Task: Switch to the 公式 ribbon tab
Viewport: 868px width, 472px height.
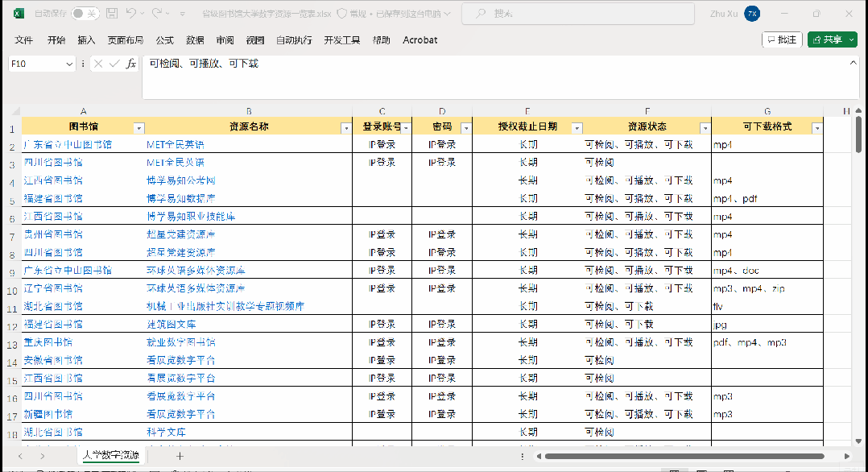Action: [x=164, y=40]
